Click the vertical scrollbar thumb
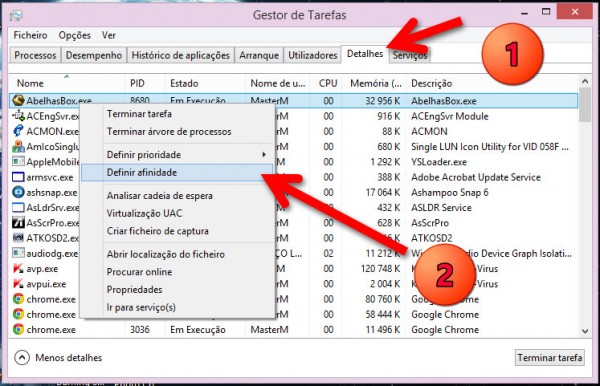This screenshot has height=386, width=600. pyautogui.click(x=585, y=105)
